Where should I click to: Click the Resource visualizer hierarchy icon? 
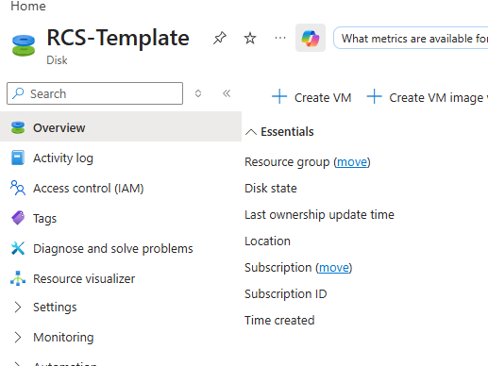[x=18, y=278]
